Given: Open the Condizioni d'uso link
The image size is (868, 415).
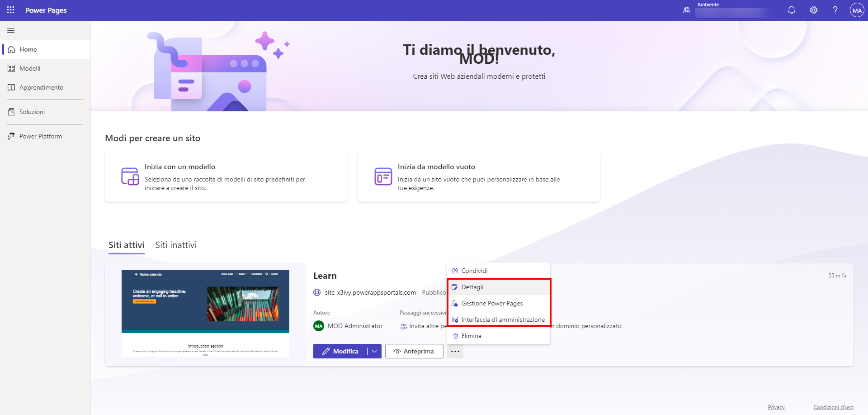Looking at the screenshot, I should pos(833,407).
